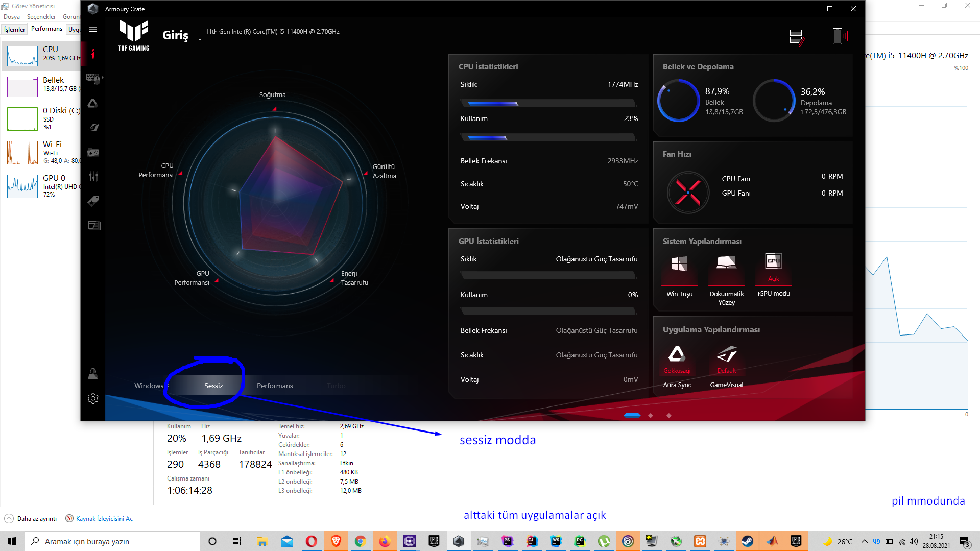Open the notification center icon
The image size is (980, 551).
coord(964,541)
